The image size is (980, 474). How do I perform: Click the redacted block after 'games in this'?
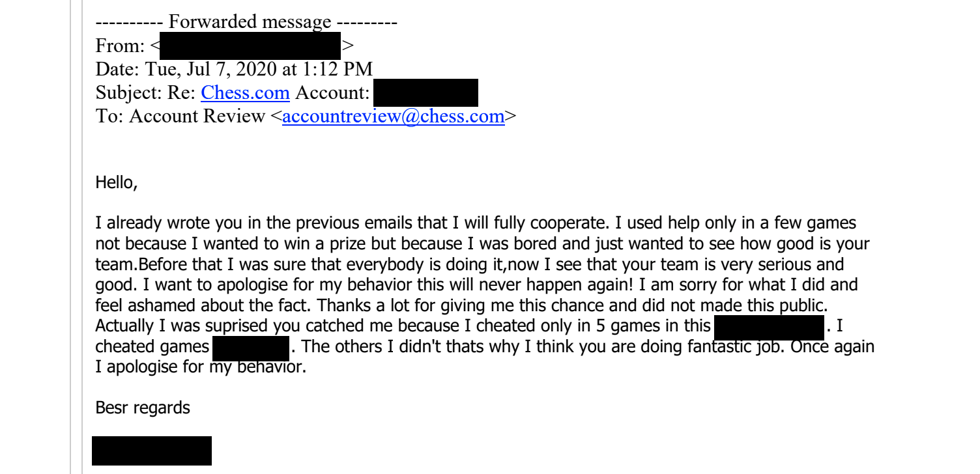[x=769, y=325]
